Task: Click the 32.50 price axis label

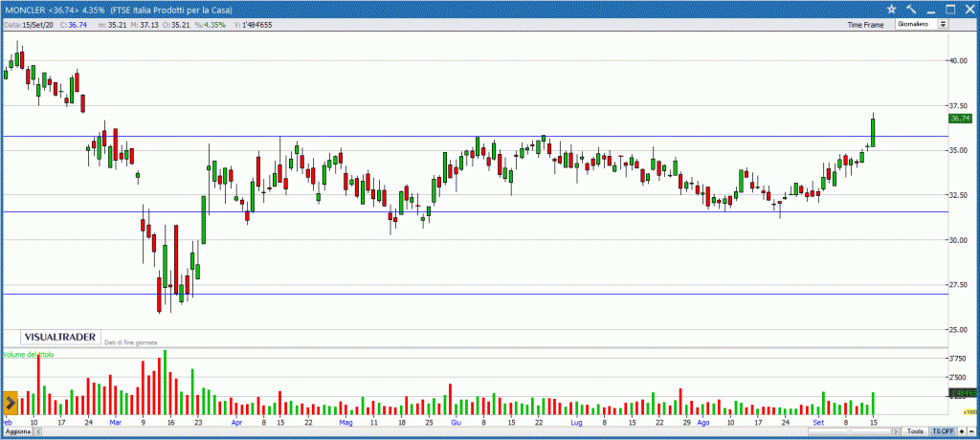Action: click(x=959, y=196)
